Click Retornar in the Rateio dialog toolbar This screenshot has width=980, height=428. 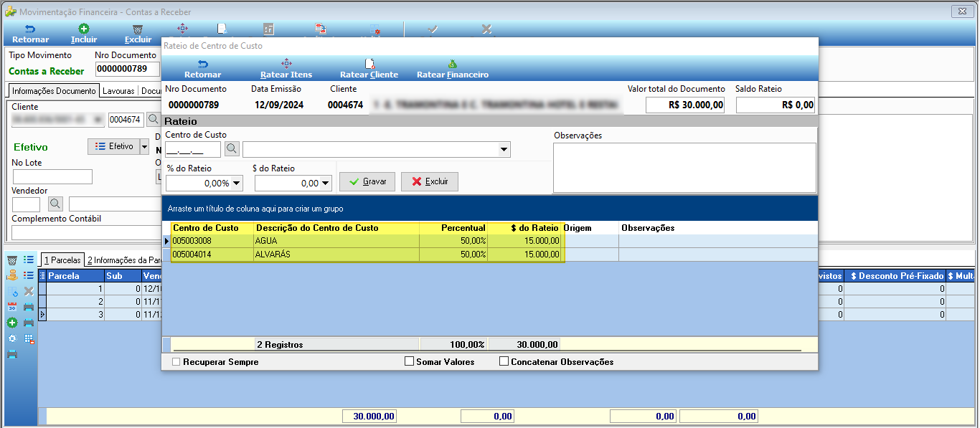tap(202, 69)
